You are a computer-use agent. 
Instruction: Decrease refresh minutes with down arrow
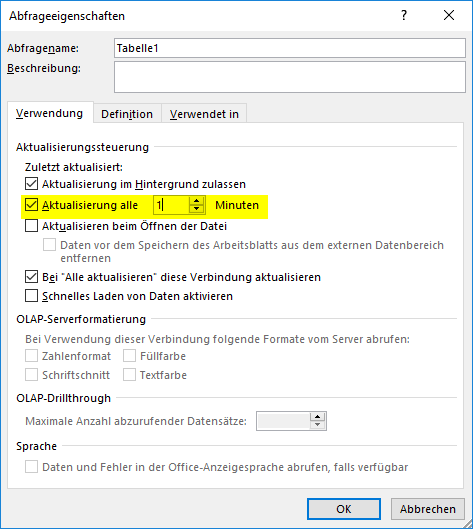(196, 209)
